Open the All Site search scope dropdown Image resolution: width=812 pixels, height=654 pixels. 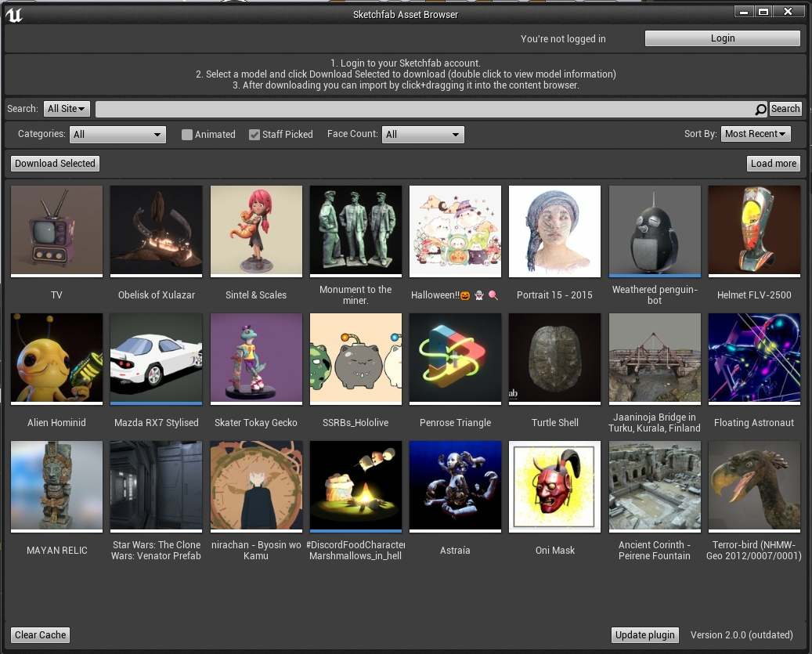click(67, 109)
